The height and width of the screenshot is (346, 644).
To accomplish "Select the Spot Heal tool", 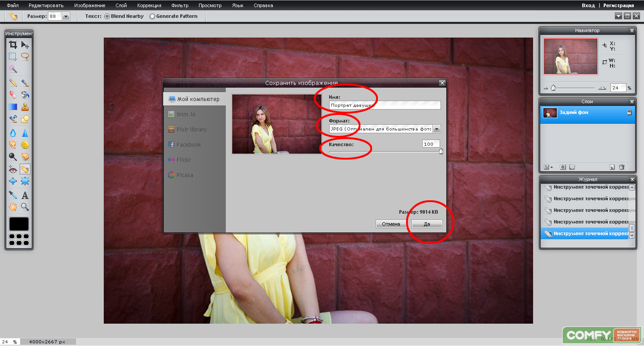I will (x=25, y=169).
